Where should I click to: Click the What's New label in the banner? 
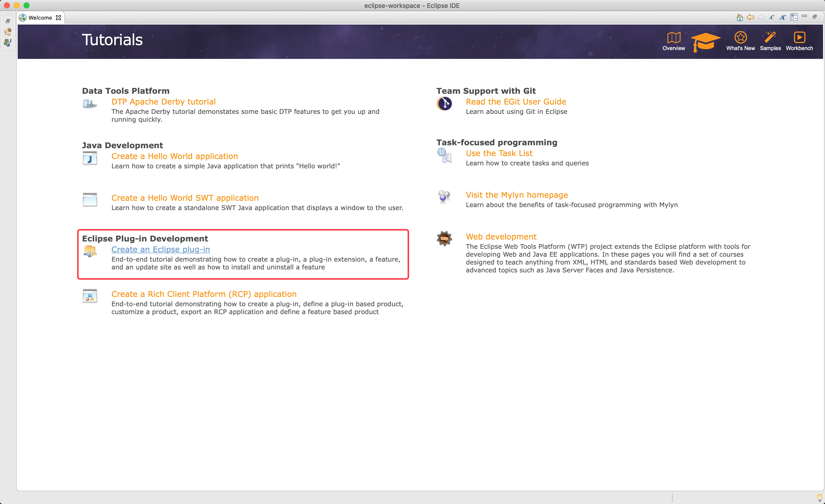[x=740, y=48]
